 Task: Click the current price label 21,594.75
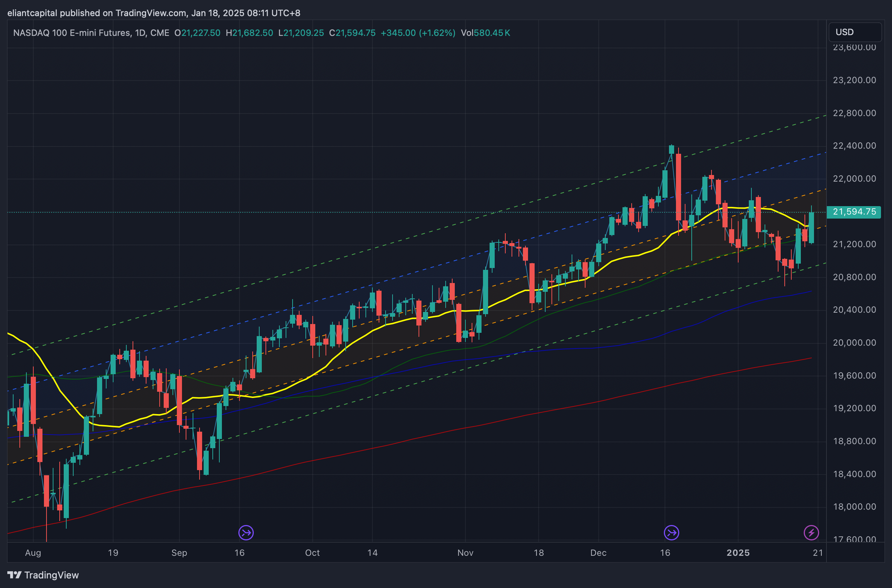point(854,212)
